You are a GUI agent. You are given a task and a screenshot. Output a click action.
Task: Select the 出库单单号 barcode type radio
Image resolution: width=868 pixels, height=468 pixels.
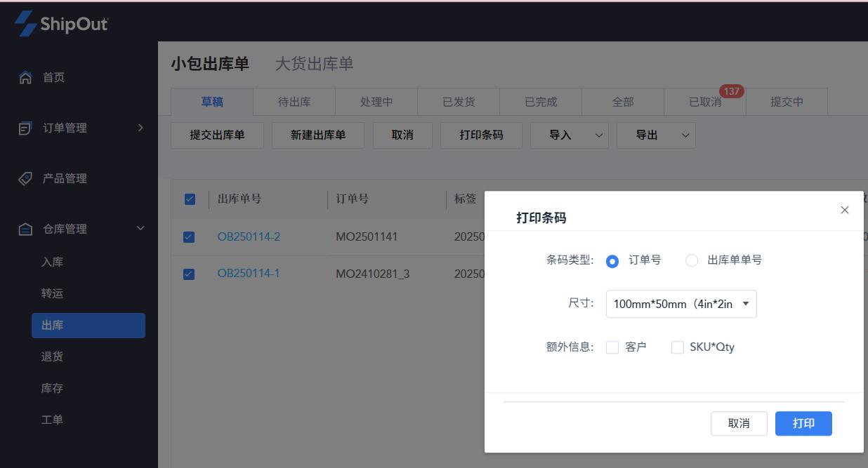[x=692, y=261]
